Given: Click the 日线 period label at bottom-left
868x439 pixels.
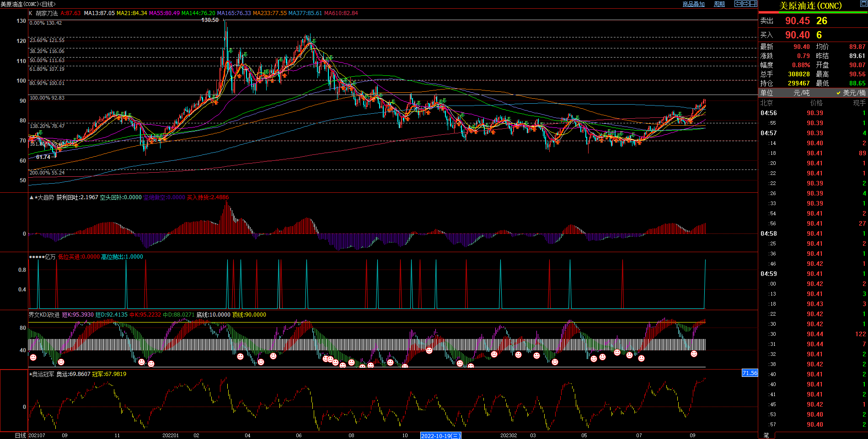Looking at the screenshot, I should tap(20, 435).
